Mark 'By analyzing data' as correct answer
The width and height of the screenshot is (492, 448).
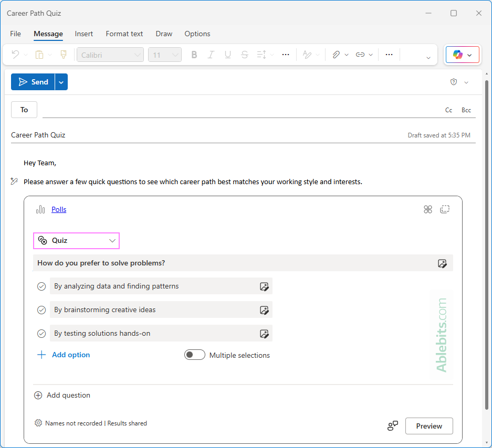(41, 286)
